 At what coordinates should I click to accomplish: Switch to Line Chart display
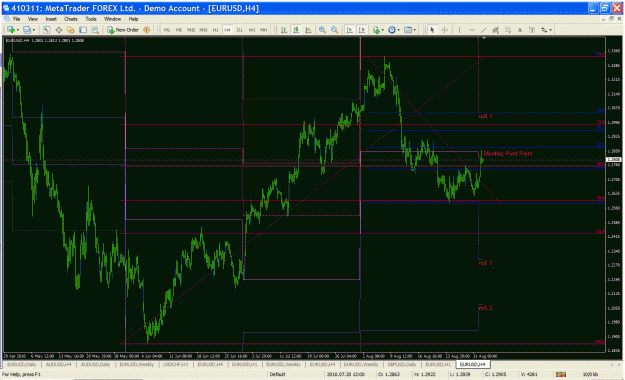pos(308,30)
